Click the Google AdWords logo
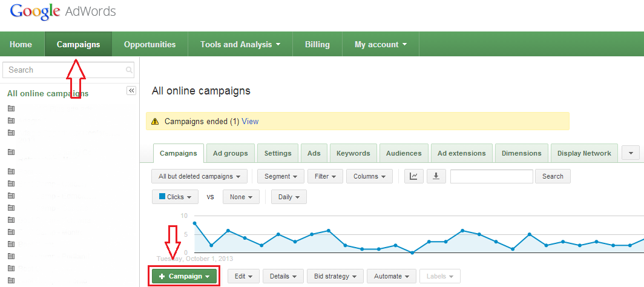Screen dimensions: 644x287 click(x=63, y=12)
